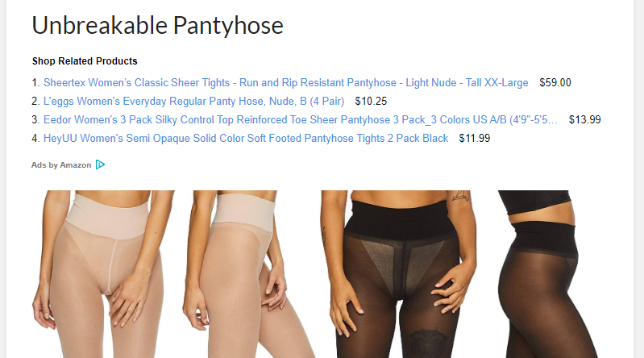Viewport: 644px width, 358px height.
Task: Open the Eedor 3 Pack Silky Control Top link
Action: pyautogui.click(x=300, y=119)
